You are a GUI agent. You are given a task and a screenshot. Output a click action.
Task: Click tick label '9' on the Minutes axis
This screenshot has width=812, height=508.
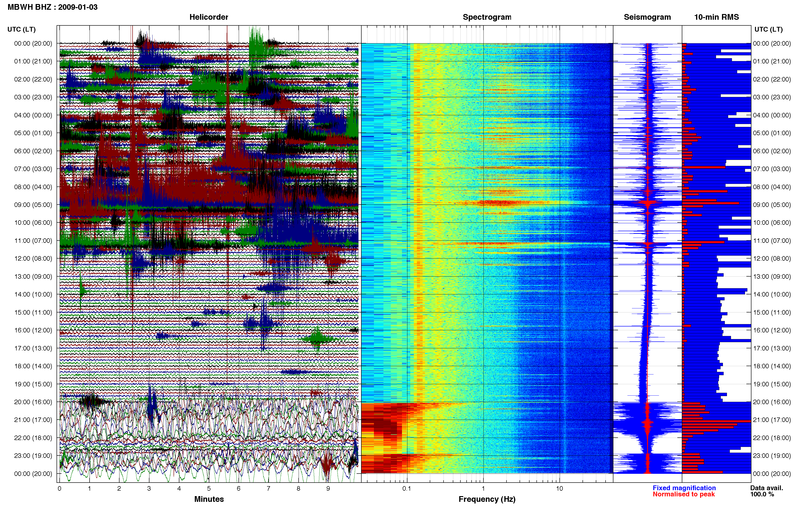click(328, 489)
